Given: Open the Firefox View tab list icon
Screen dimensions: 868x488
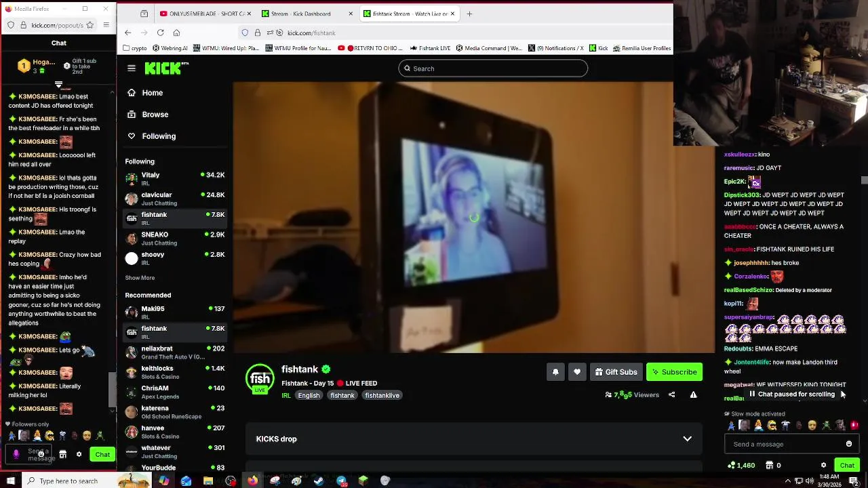Looking at the screenshot, I should 144,14.
